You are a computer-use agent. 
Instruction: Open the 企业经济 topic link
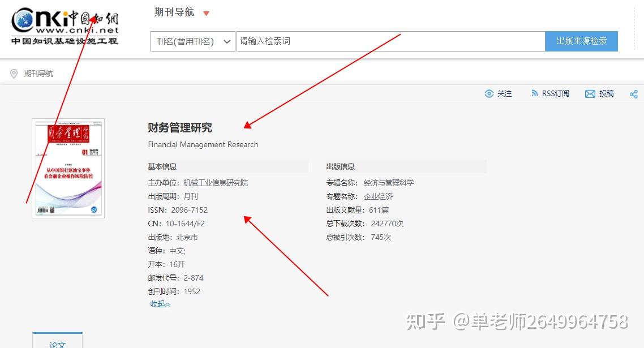click(x=378, y=196)
